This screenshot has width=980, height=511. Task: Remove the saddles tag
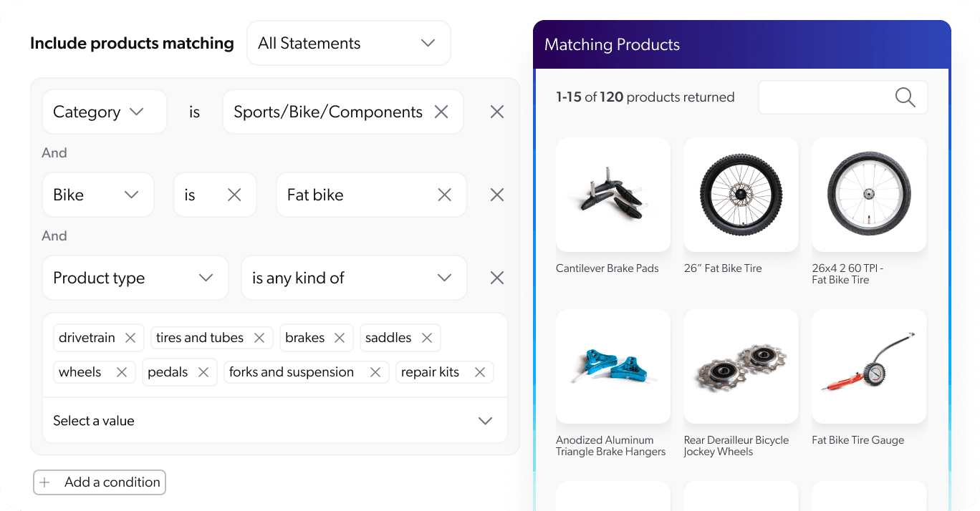[x=427, y=338]
